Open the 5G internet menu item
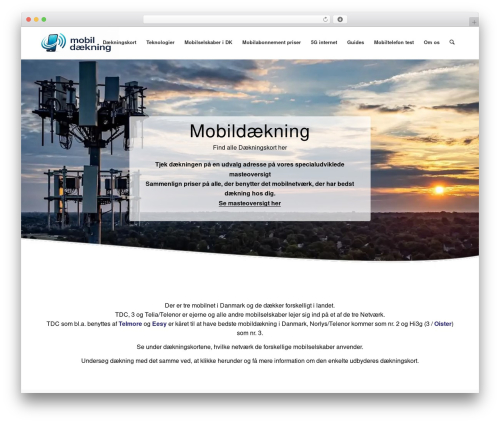The image size is (500, 423). (324, 42)
